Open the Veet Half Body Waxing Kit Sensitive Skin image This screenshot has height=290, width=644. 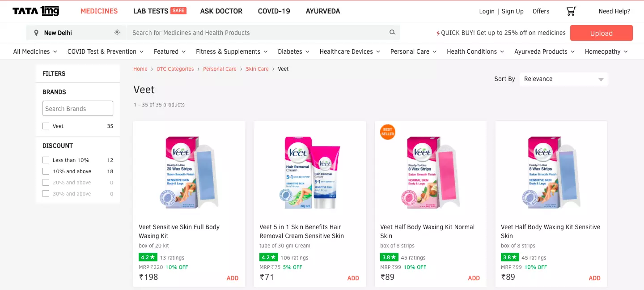551,172
